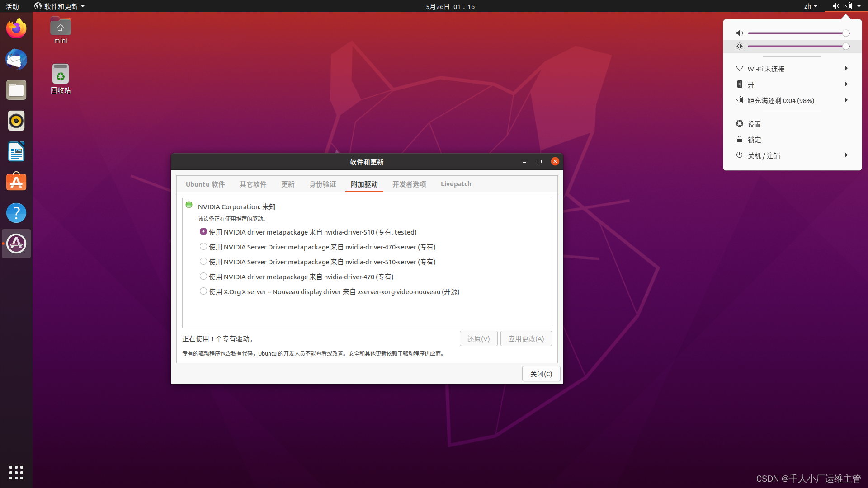
Task: Select Nouveau开源 display driver option
Action: tap(203, 291)
